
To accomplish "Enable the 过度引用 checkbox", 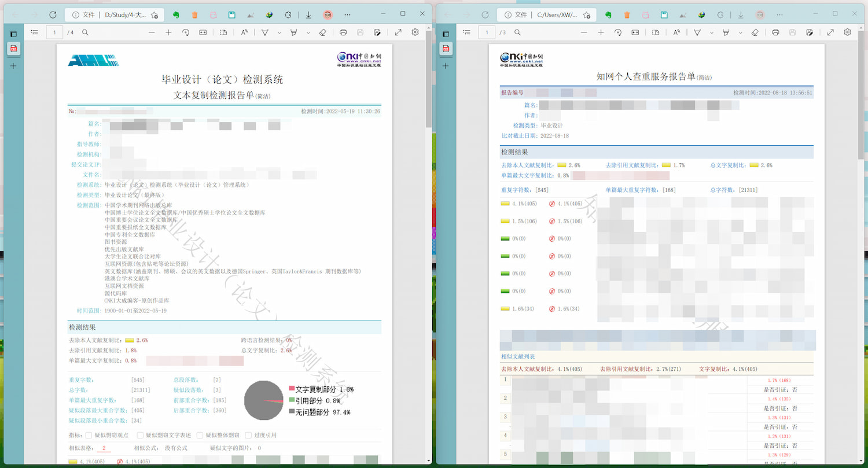I will [x=249, y=436].
